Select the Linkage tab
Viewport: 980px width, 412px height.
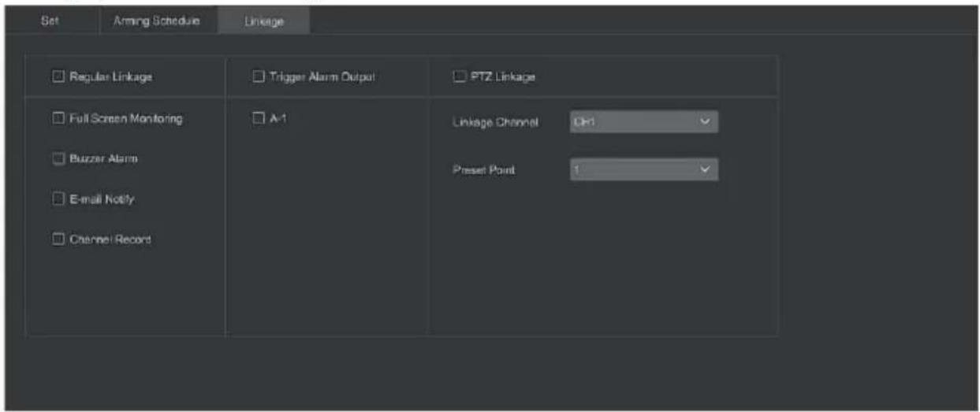click(264, 22)
